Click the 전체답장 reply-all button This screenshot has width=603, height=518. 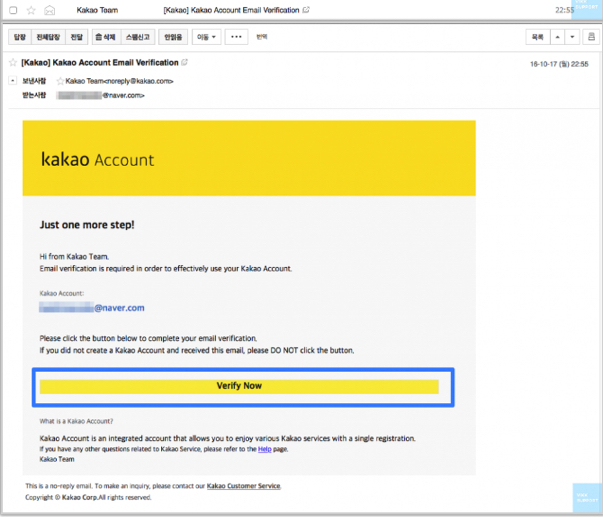[x=48, y=37]
